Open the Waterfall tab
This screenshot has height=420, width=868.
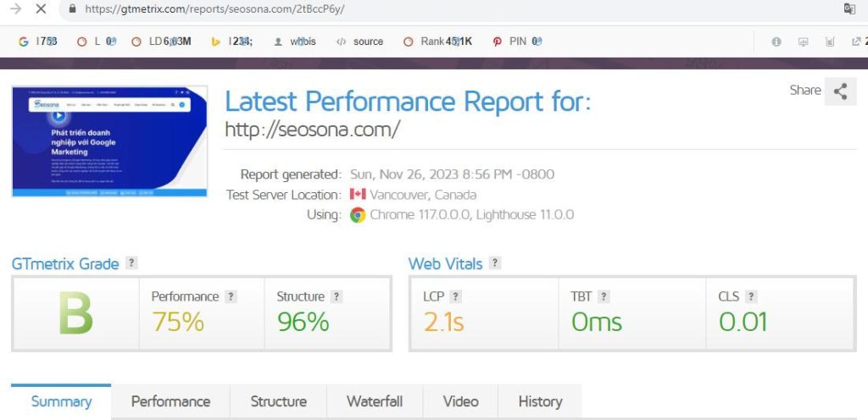click(375, 401)
